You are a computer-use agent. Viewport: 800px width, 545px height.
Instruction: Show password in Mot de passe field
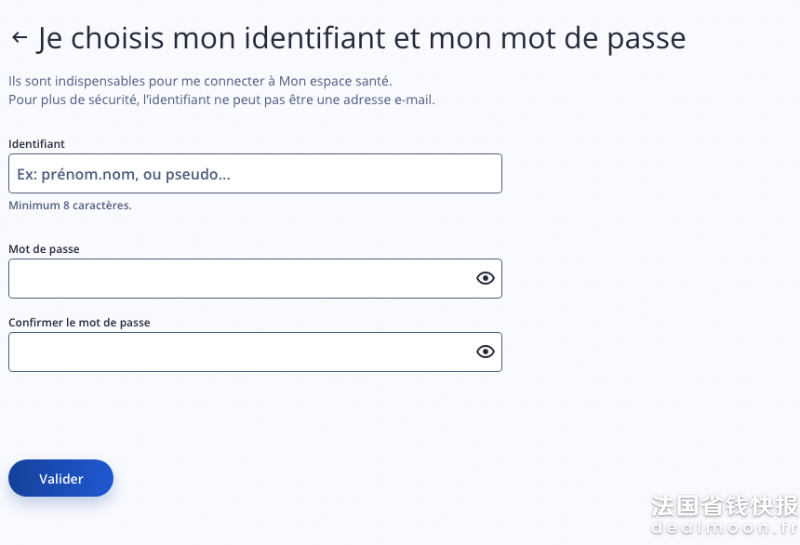pyautogui.click(x=485, y=278)
